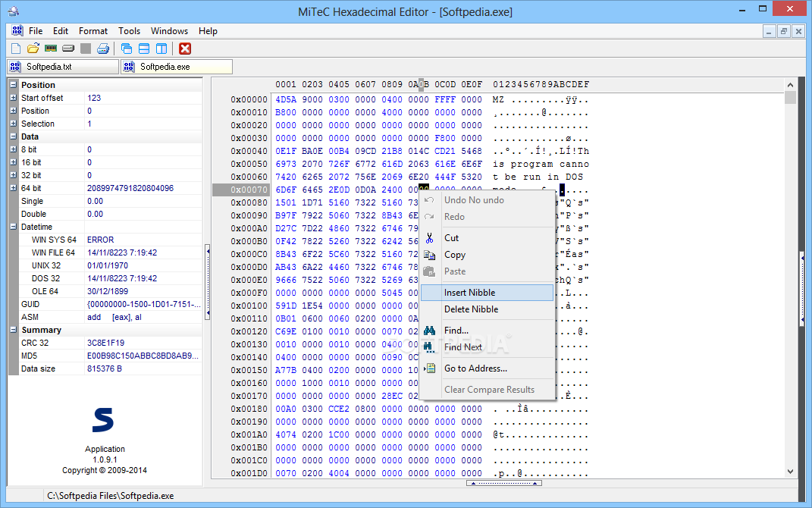This screenshot has width=812, height=508.
Task: Collapse the Datetime group
Action: click(14, 227)
